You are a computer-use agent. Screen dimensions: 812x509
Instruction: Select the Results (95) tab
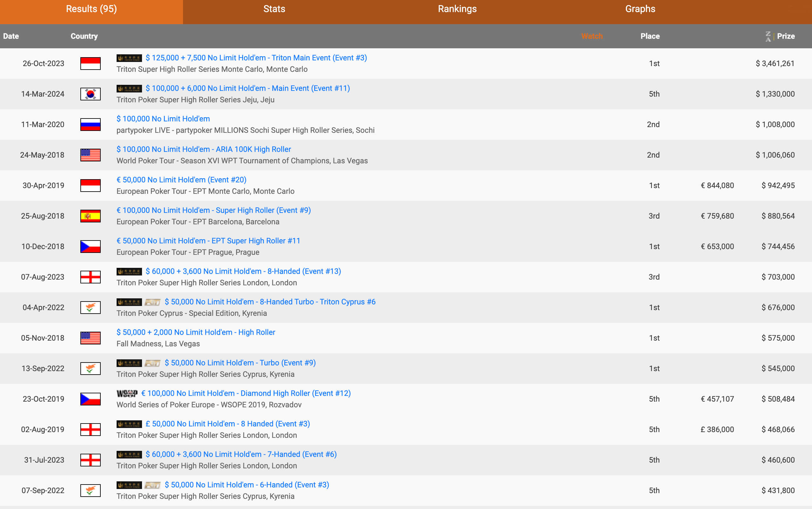point(91,9)
